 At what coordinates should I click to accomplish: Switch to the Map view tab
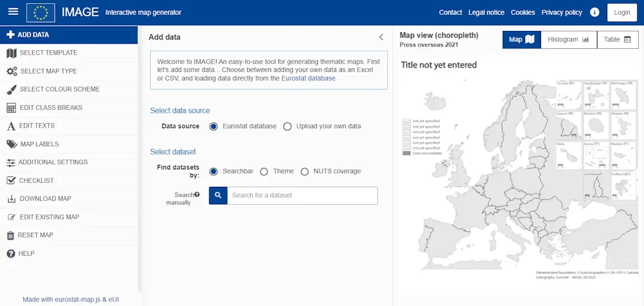tap(522, 39)
